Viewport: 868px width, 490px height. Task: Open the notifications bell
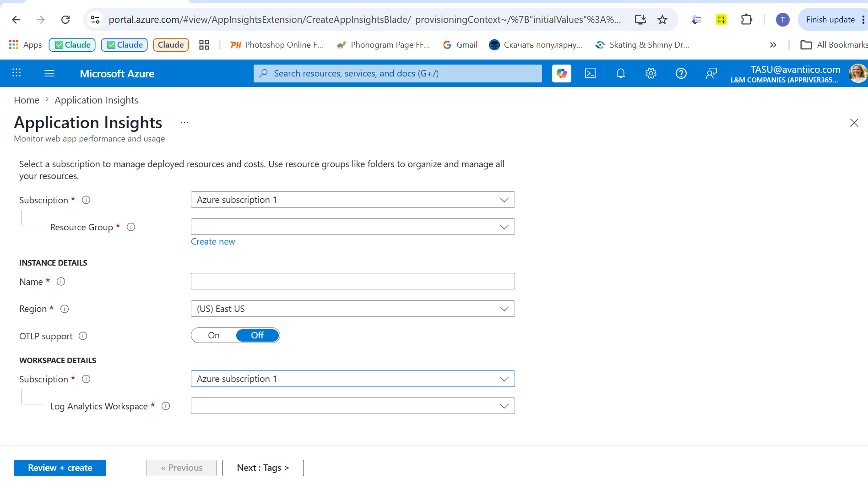point(621,73)
